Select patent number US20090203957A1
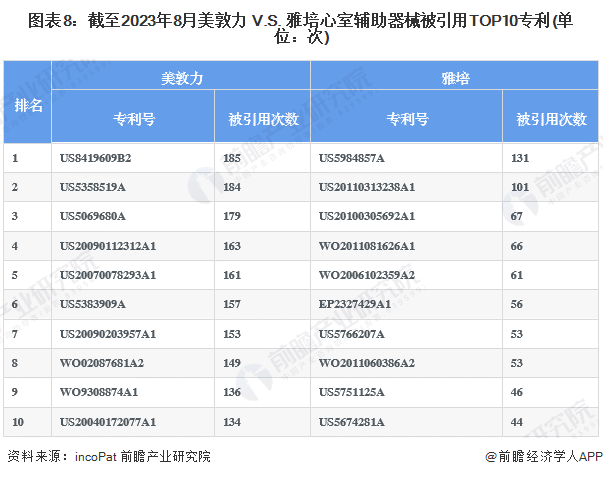 pos(108,334)
